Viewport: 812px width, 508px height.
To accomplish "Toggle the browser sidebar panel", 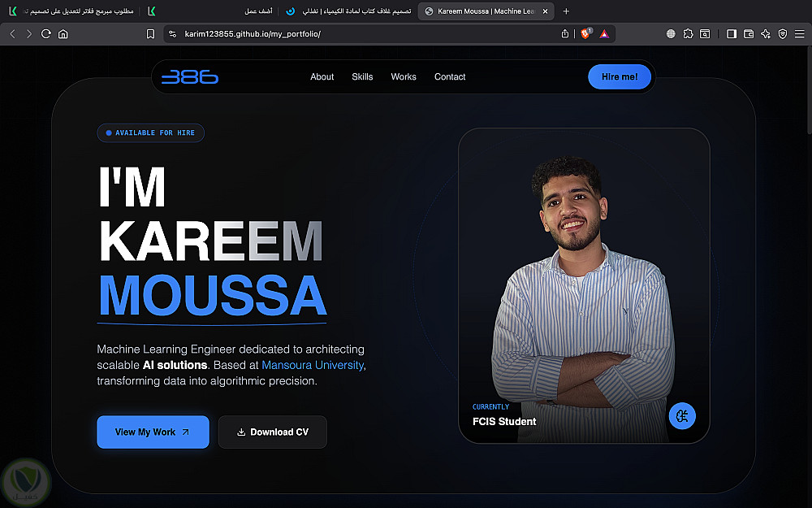I will point(732,33).
